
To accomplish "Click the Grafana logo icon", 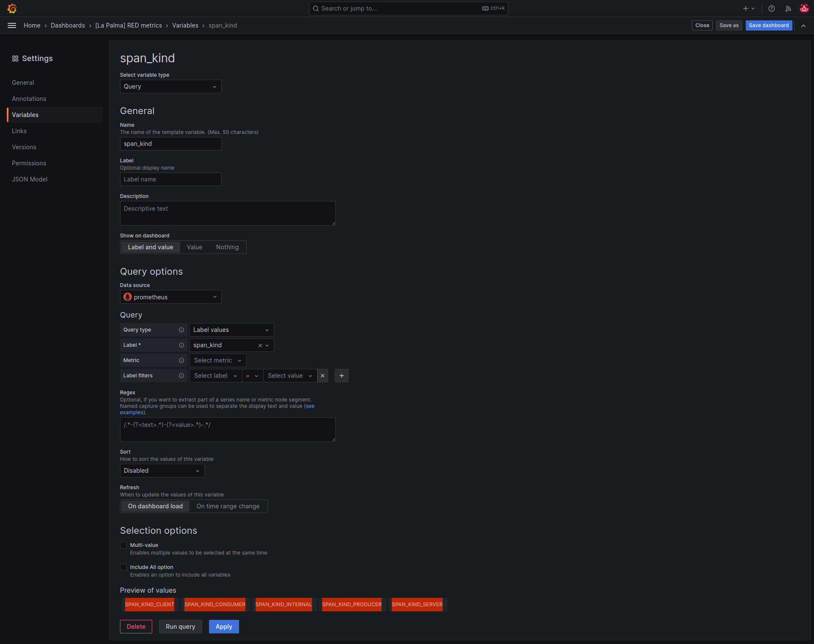I will tap(12, 8).
